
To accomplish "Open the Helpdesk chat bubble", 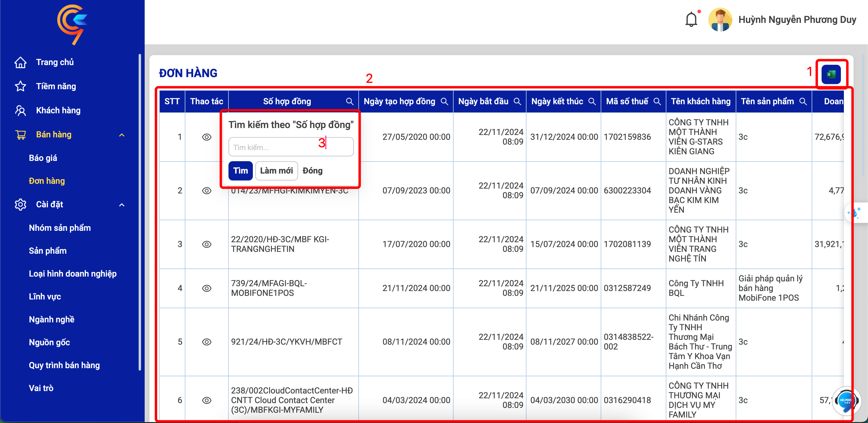I will click(845, 401).
